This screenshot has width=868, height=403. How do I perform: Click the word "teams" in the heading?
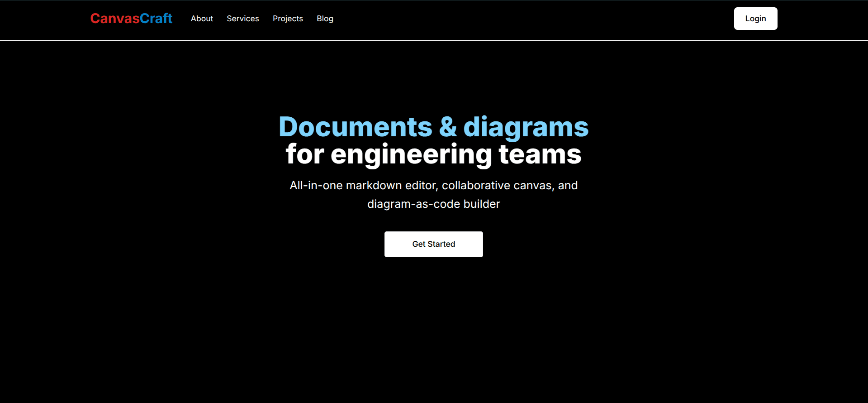540,154
